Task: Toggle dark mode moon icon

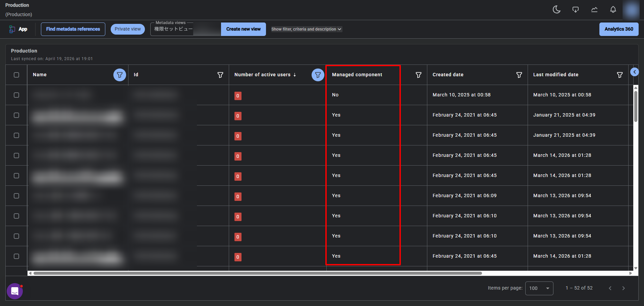Action: pyautogui.click(x=556, y=10)
